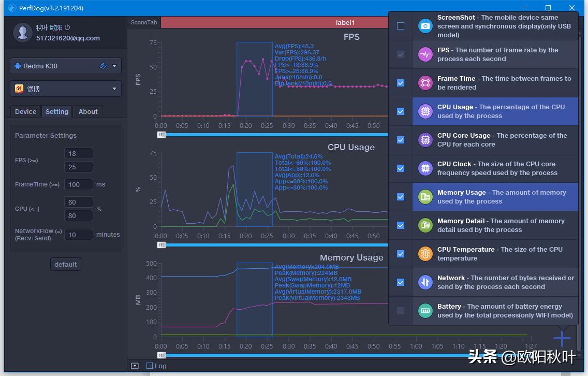Click the CPU Usage chip icon
The image size is (588, 376).
coord(425,111)
